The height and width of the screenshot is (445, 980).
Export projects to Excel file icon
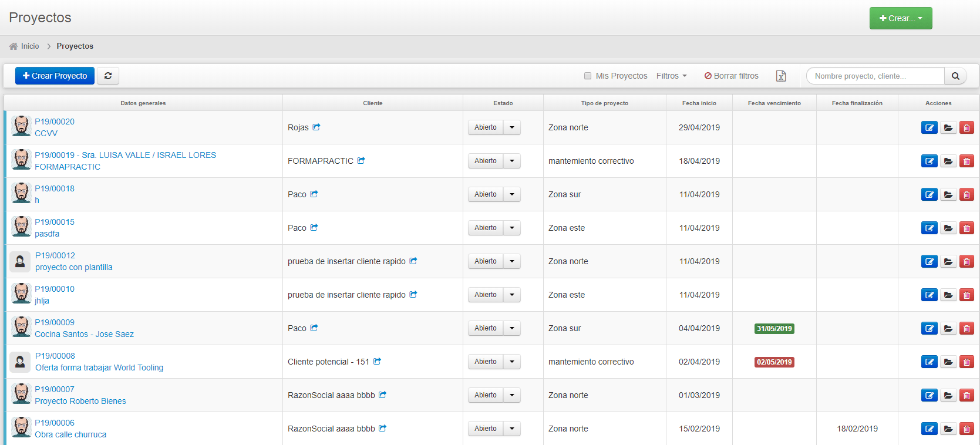pos(781,76)
